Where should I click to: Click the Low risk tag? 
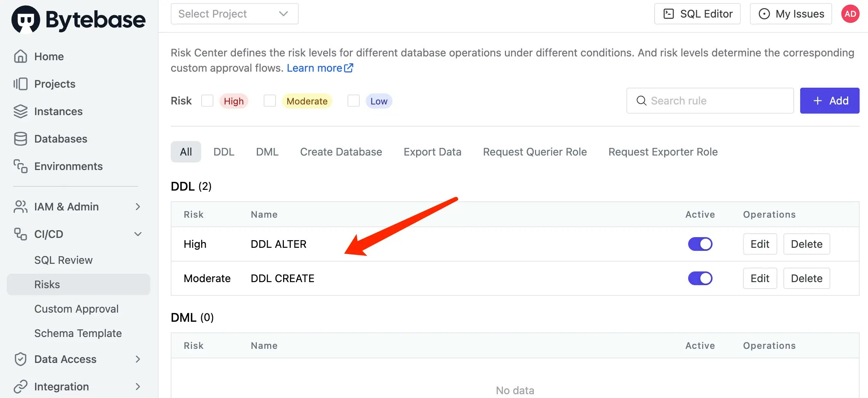(x=379, y=101)
